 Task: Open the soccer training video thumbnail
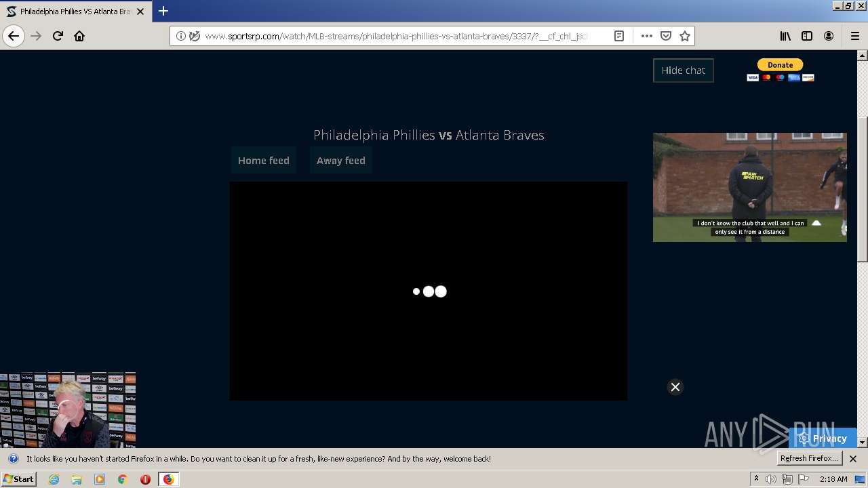pos(750,187)
